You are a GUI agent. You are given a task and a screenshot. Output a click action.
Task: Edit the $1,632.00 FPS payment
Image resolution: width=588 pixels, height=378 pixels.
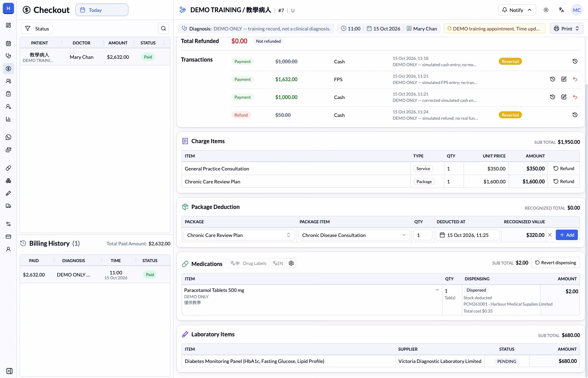pyautogui.click(x=564, y=79)
